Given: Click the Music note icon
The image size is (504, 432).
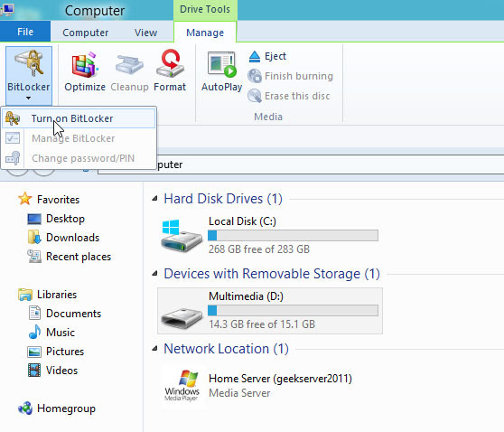Looking at the screenshot, I should tap(34, 332).
